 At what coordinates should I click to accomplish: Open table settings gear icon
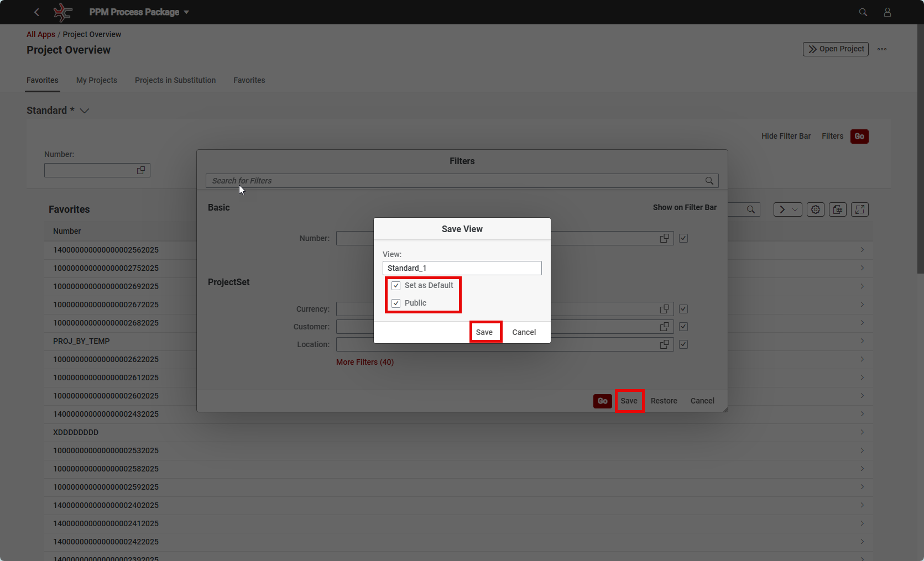click(815, 209)
